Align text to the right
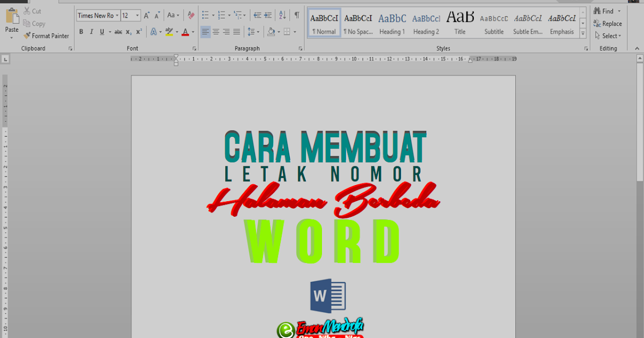 (226, 32)
